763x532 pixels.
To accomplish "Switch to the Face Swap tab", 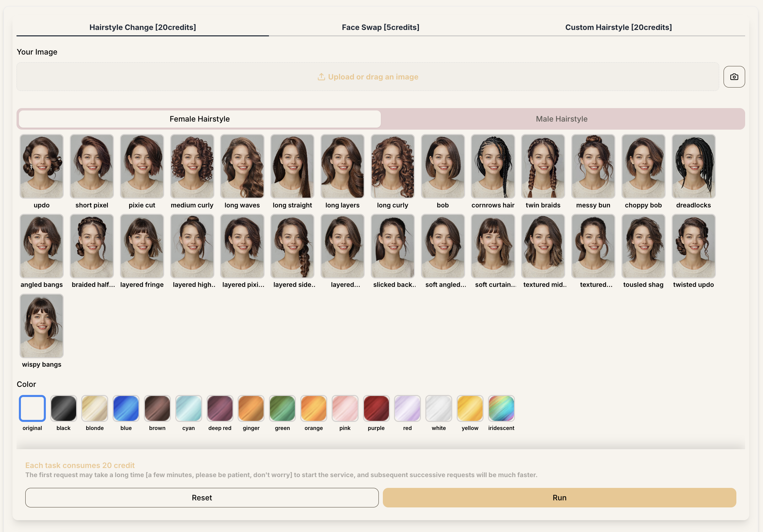I will coord(380,27).
